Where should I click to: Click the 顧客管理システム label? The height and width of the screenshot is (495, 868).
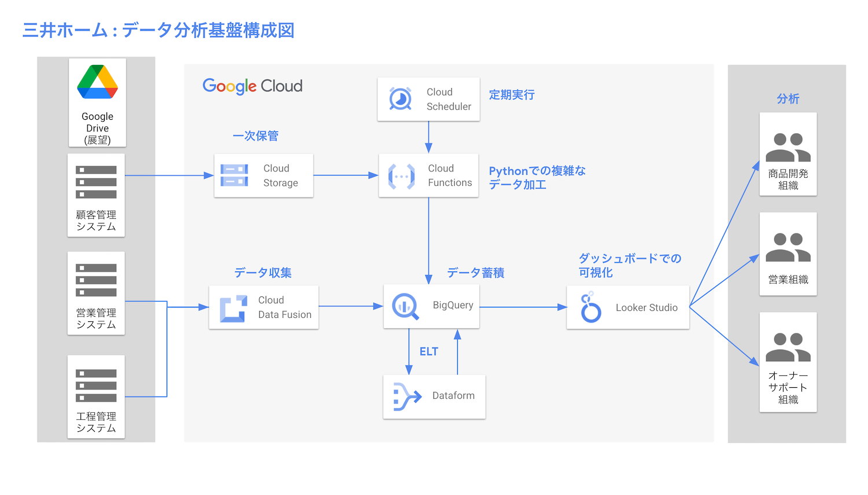[x=96, y=221]
